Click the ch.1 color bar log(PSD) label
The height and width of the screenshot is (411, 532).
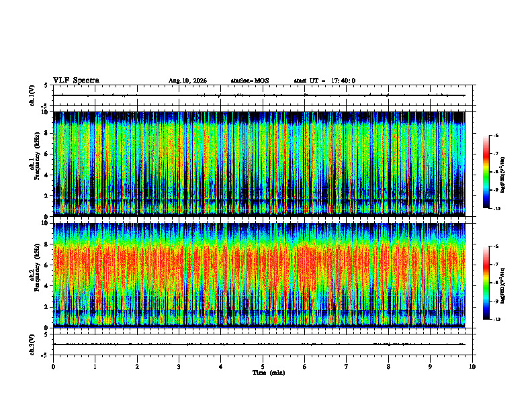click(503, 175)
